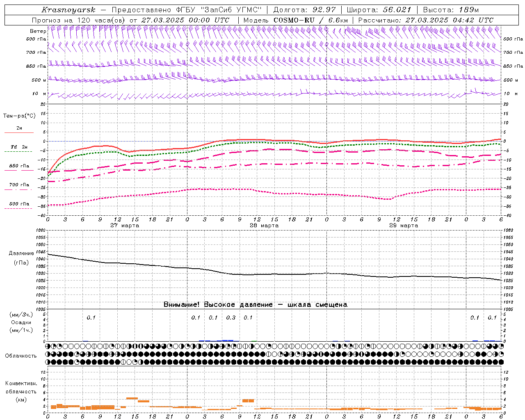Select the 'Широта: 56.021' latitude value

[379, 10]
